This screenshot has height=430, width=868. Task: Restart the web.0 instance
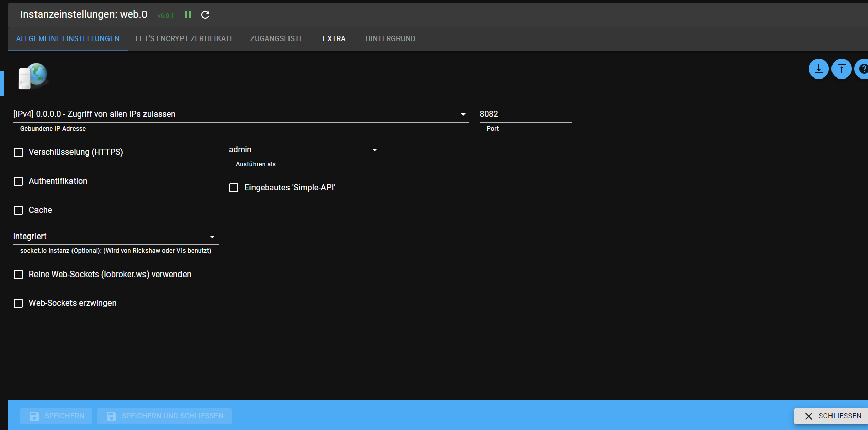205,15
